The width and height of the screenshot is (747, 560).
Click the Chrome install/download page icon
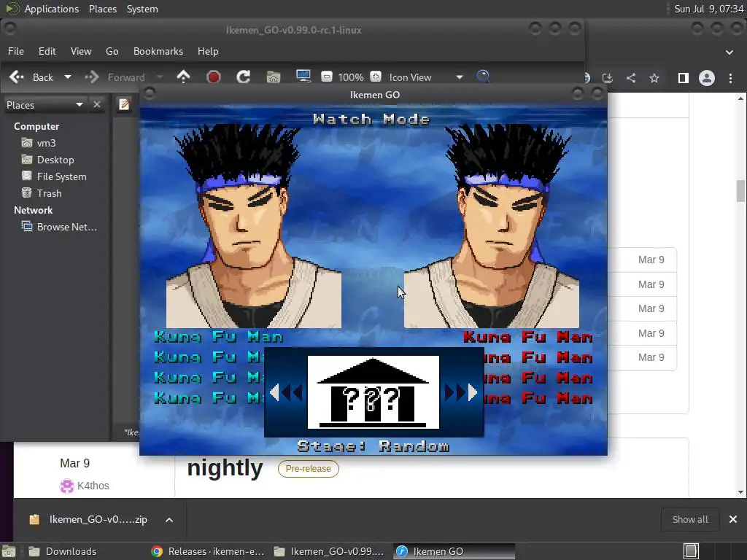608,78
